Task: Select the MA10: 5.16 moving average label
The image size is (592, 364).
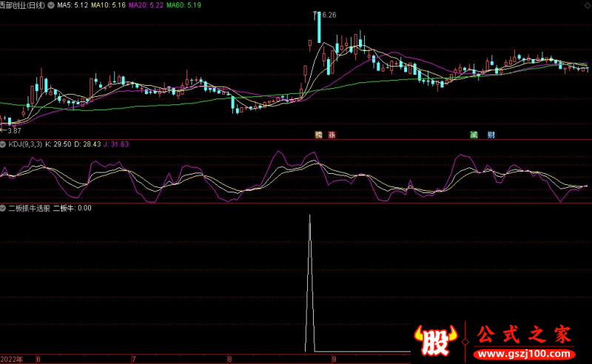Action: click(108, 5)
